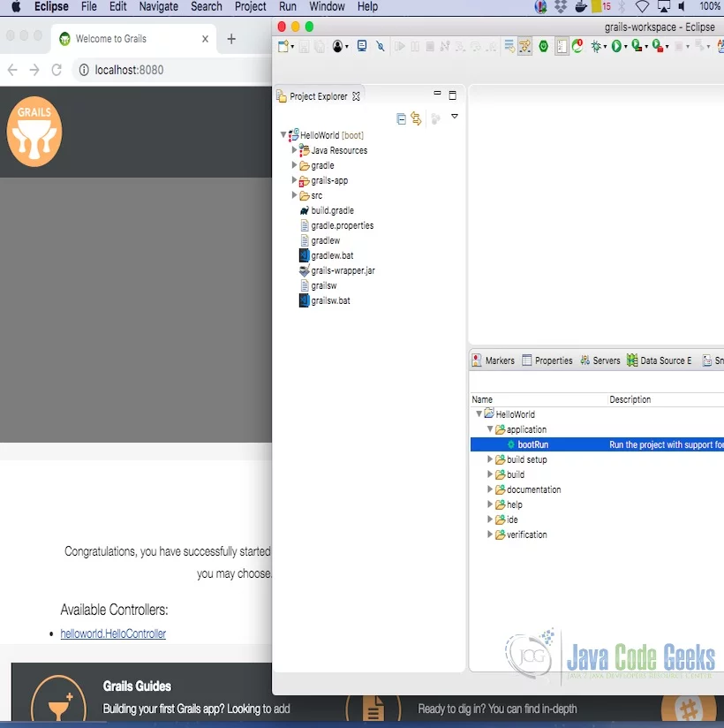The width and height of the screenshot is (724, 728).
Task: Click the Spring Boot green power icon
Action: point(544,47)
